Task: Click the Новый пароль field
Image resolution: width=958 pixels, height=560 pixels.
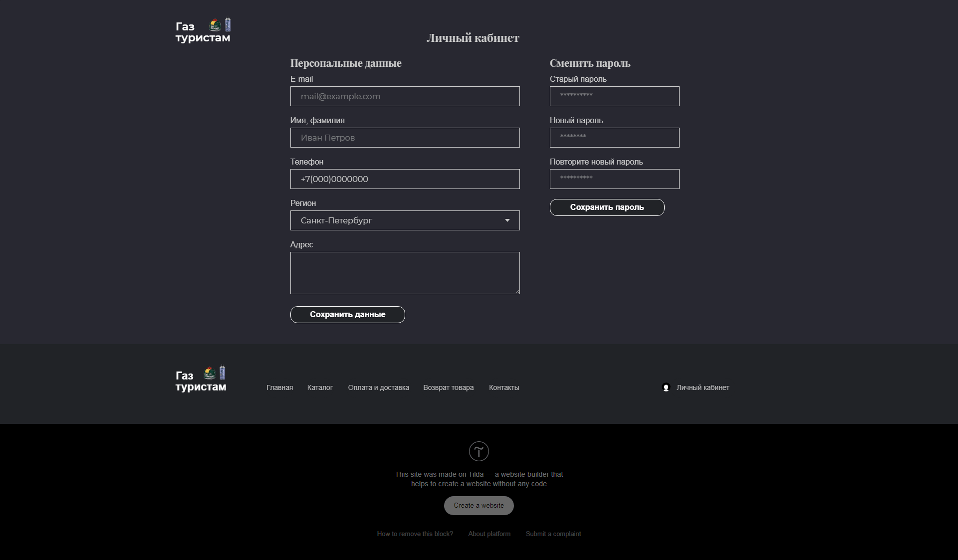Action: 614,138
